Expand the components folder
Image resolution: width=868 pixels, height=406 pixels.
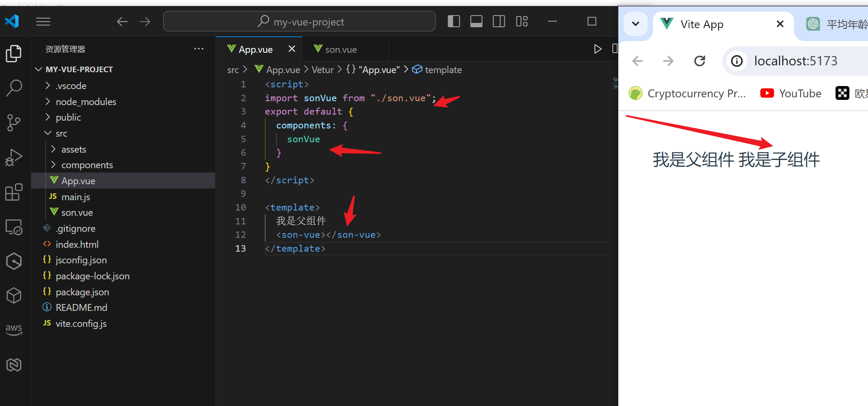(x=123, y=165)
